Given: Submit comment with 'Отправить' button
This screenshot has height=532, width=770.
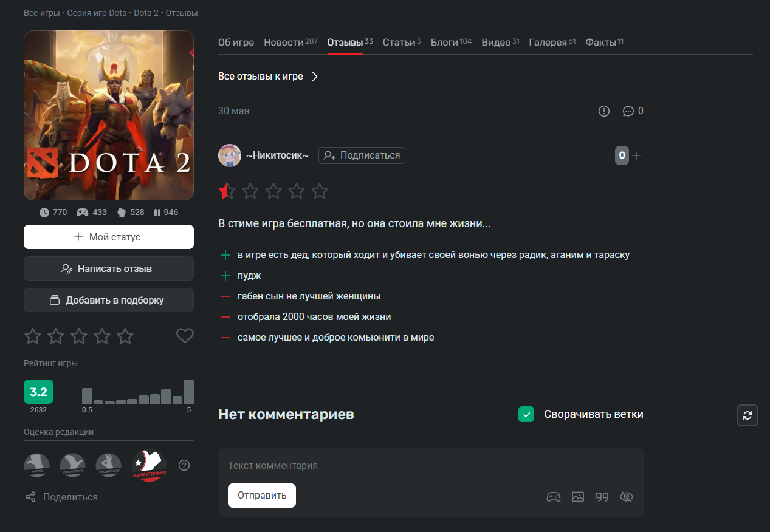Looking at the screenshot, I should pyautogui.click(x=262, y=496).
